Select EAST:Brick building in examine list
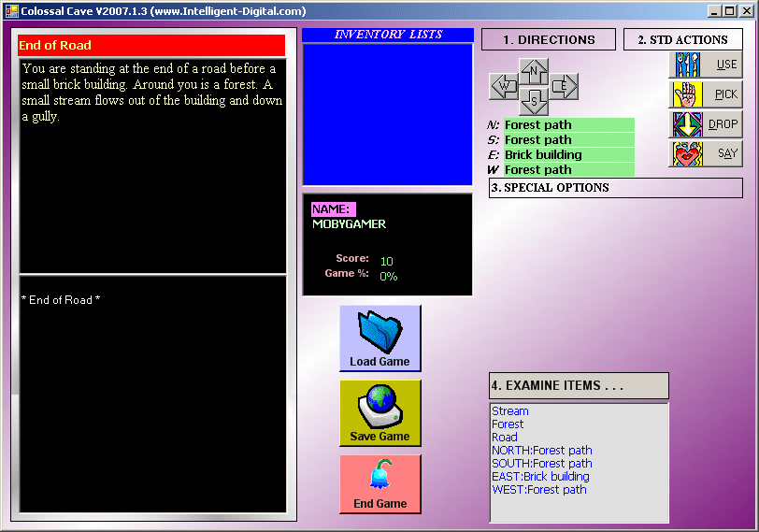Image resolution: width=759 pixels, height=532 pixels. pos(540,477)
